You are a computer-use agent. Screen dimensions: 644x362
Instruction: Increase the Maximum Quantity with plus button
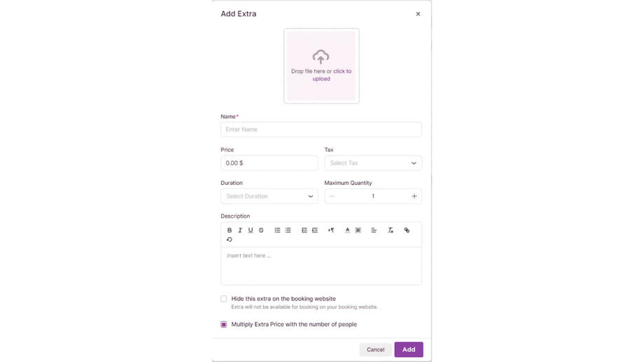click(414, 197)
